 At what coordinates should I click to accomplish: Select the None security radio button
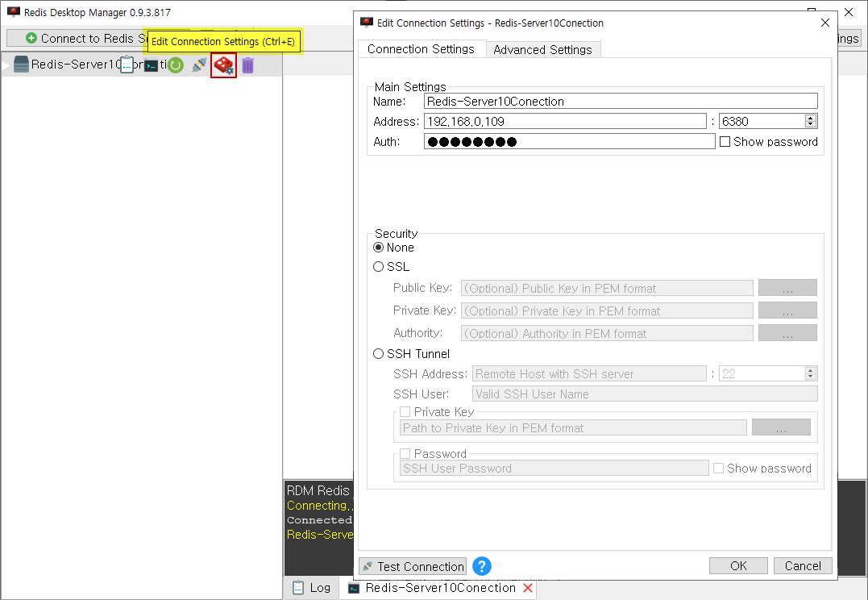click(x=379, y=248)
